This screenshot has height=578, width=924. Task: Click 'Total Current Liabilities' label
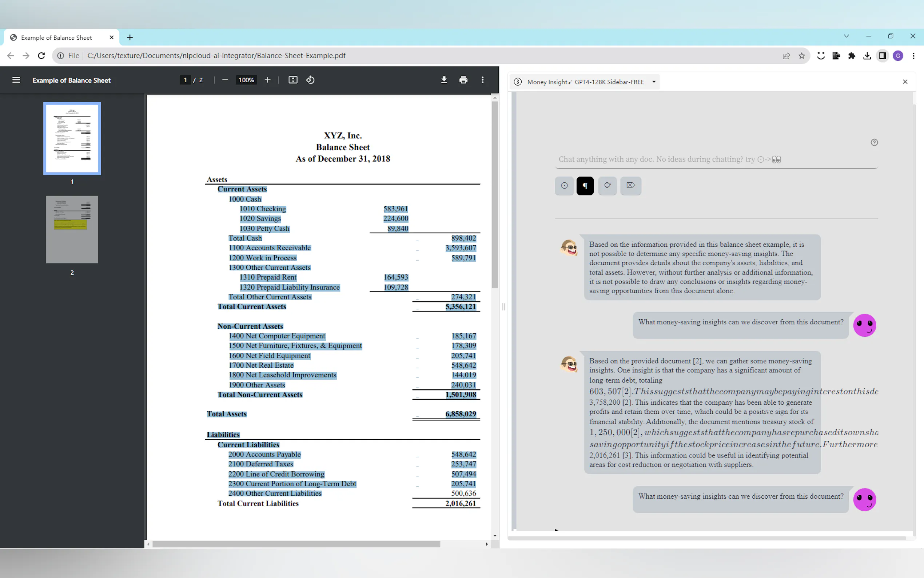coord(258,503)
